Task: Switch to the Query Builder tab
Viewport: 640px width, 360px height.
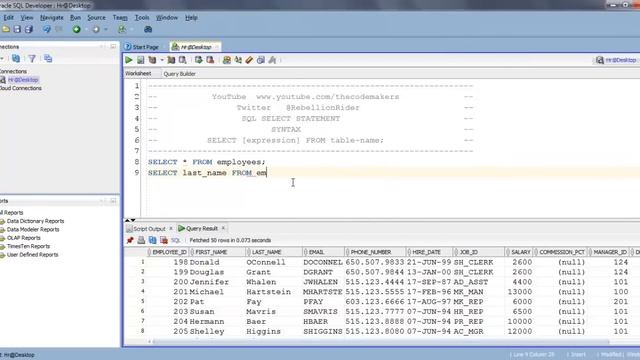Action: [180, 74]
